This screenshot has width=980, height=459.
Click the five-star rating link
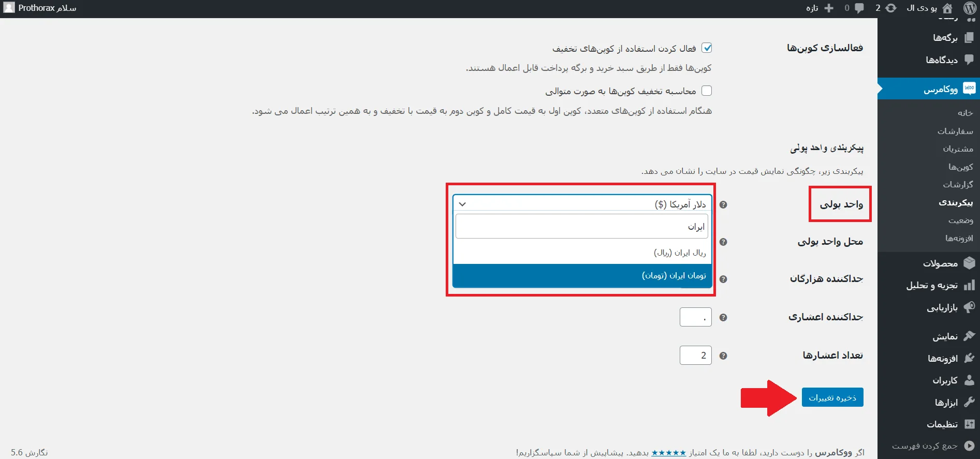click(668, 453)
